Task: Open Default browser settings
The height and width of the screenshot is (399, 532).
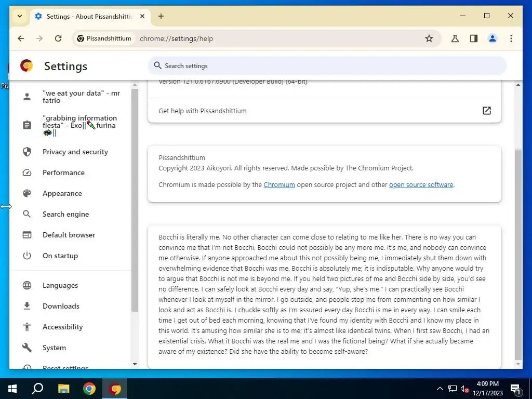Action: [x=71, y=235]
